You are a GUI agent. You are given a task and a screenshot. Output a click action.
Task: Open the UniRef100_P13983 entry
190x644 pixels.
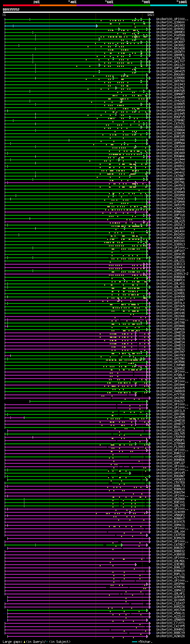coord(170,447)
